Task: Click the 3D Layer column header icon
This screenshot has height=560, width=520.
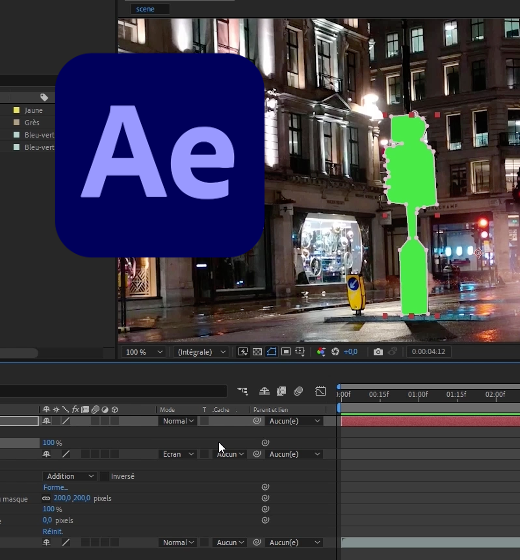Action: click(x=115, y=410)
